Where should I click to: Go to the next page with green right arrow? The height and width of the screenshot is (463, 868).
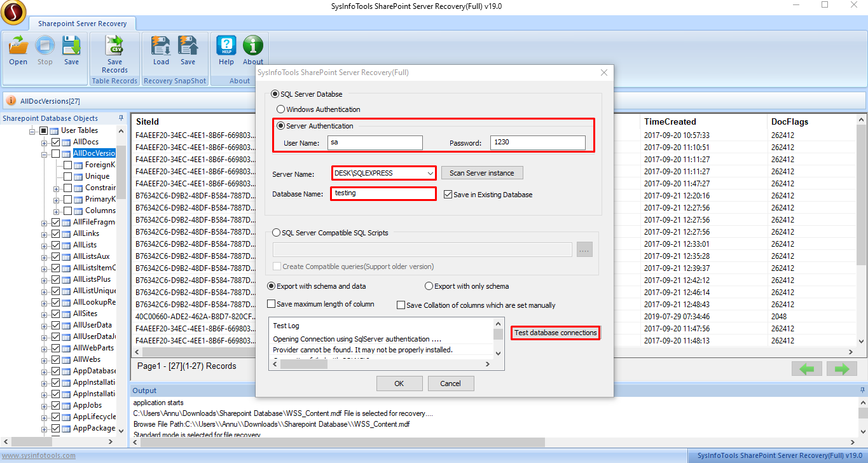[x=842, y=369]
